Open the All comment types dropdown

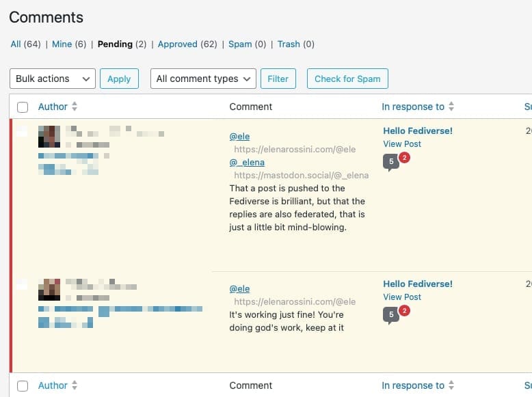click(x=203, y=79)
